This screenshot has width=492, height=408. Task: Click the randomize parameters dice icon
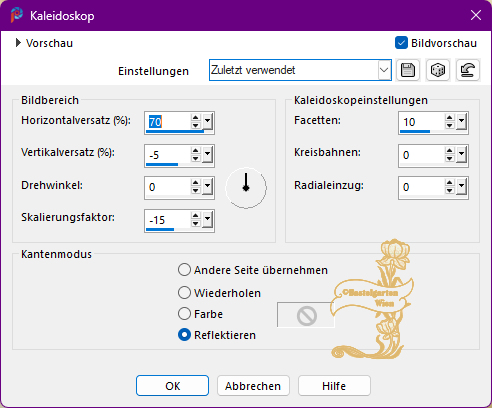pos(438,70)
